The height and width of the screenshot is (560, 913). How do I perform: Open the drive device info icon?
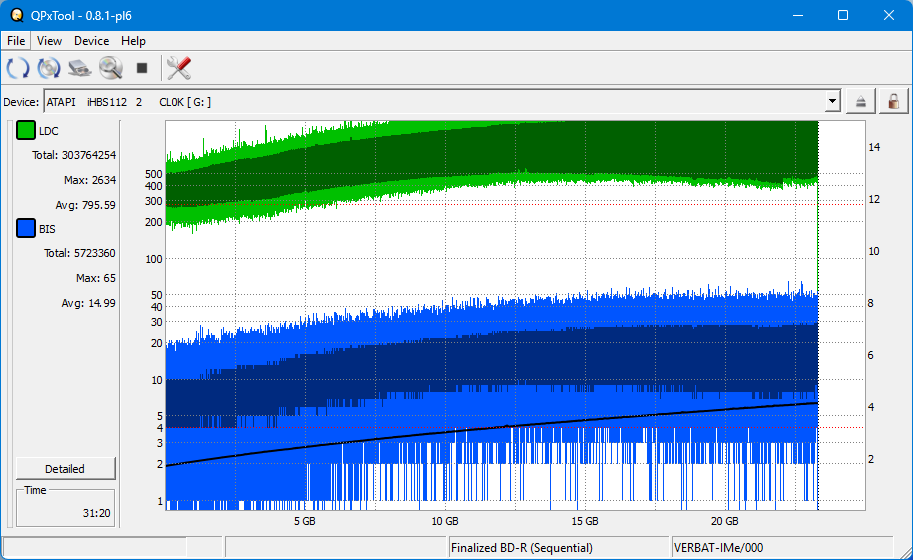(79, 68)
